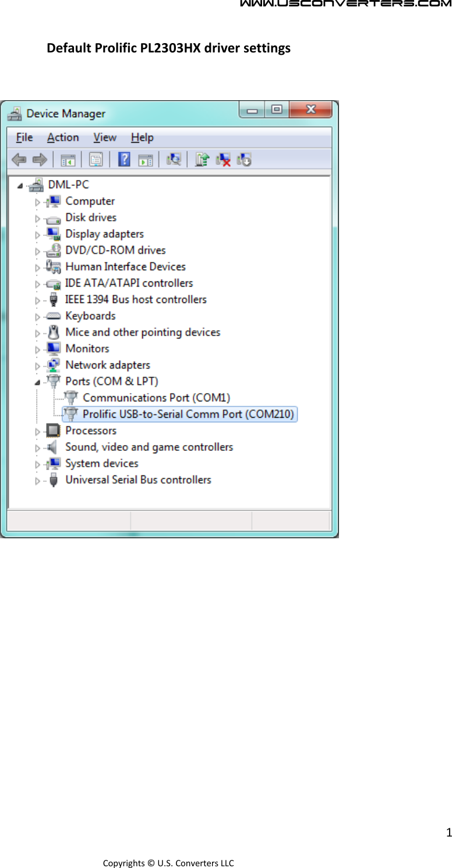The height and width of the screenshot is (868, 452).
Task: Select the Keyboards label
Action: pos(91,316)
